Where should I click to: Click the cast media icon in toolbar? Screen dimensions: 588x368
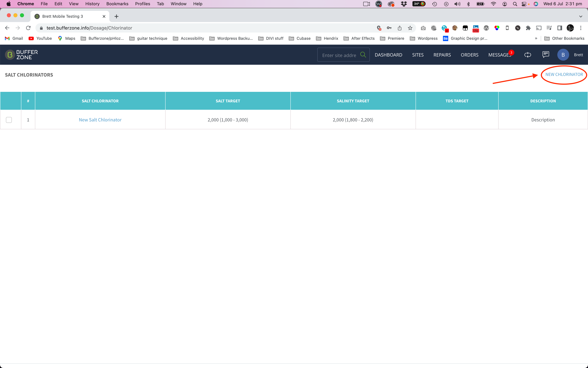click(539, 28)
